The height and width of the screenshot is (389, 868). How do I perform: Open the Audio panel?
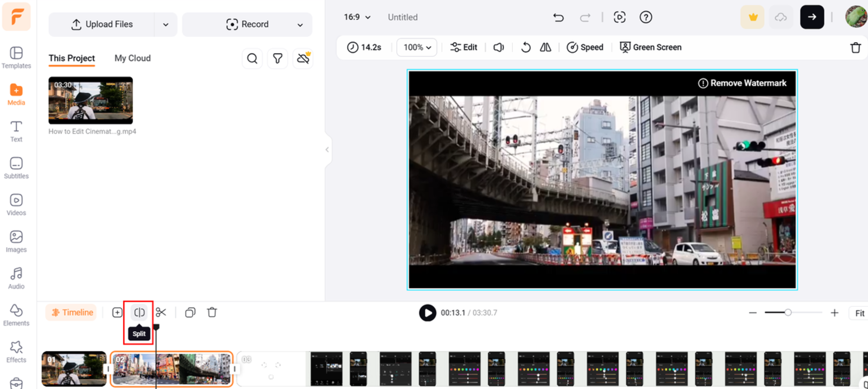point(16,278)
